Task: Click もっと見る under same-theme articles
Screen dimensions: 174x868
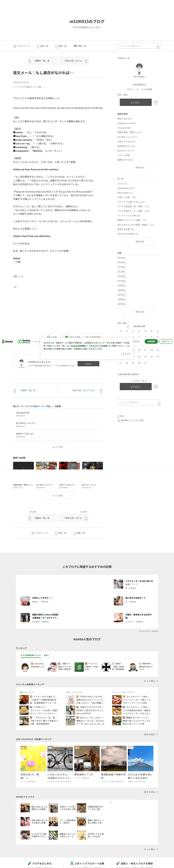Action: click(58, 447)
